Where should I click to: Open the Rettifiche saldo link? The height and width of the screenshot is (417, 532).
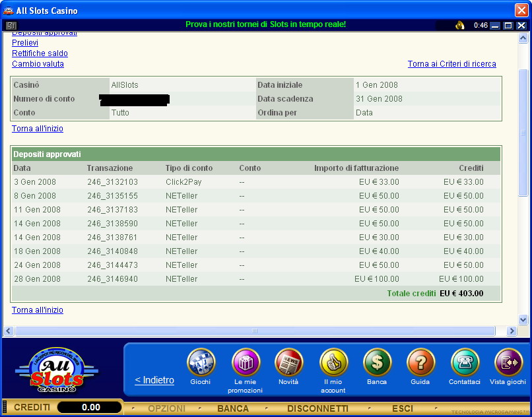pyautogui.click(x=40, y=53)
